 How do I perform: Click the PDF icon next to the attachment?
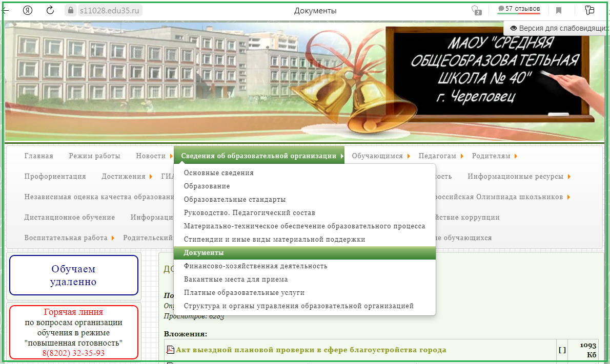[171, 350]
